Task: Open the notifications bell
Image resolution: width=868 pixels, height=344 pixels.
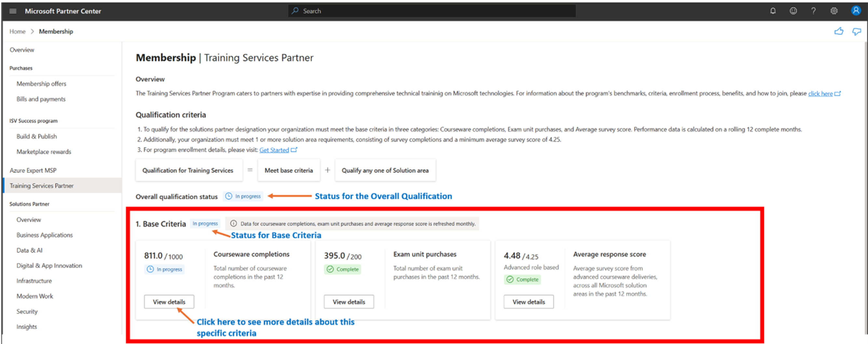Action: [x=773, y=11]
